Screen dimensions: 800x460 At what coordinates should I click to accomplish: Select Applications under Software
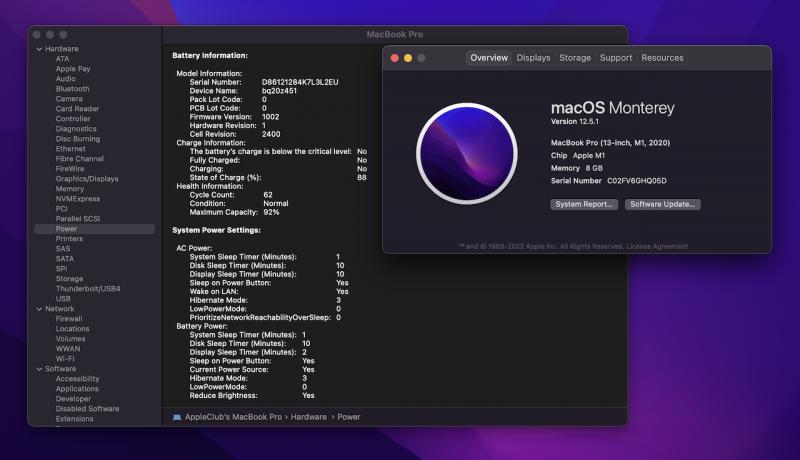pos(77,389)
